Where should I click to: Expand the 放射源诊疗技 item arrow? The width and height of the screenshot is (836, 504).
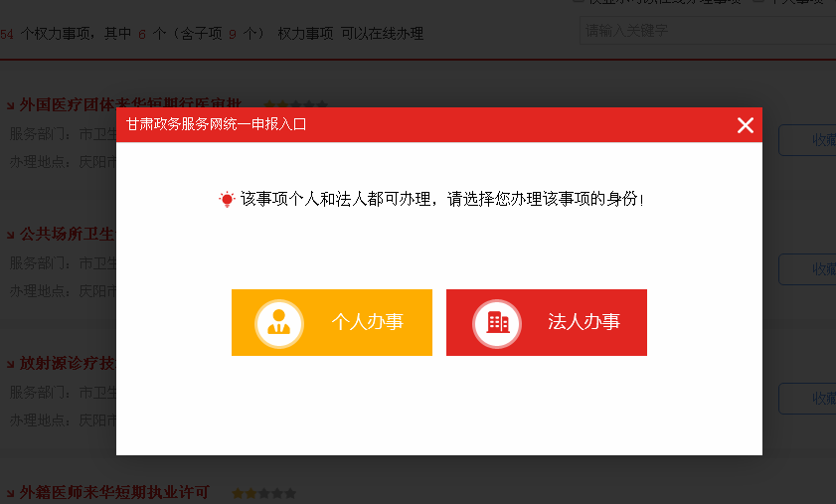(10, 364)
